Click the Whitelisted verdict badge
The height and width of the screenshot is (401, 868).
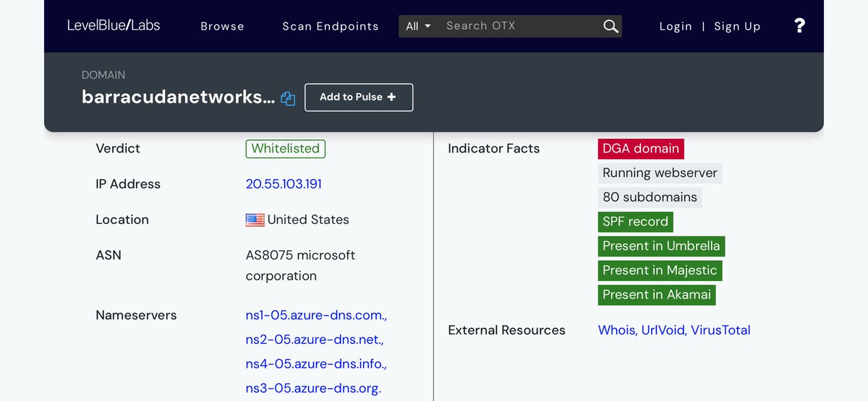[x=285, y=149]
